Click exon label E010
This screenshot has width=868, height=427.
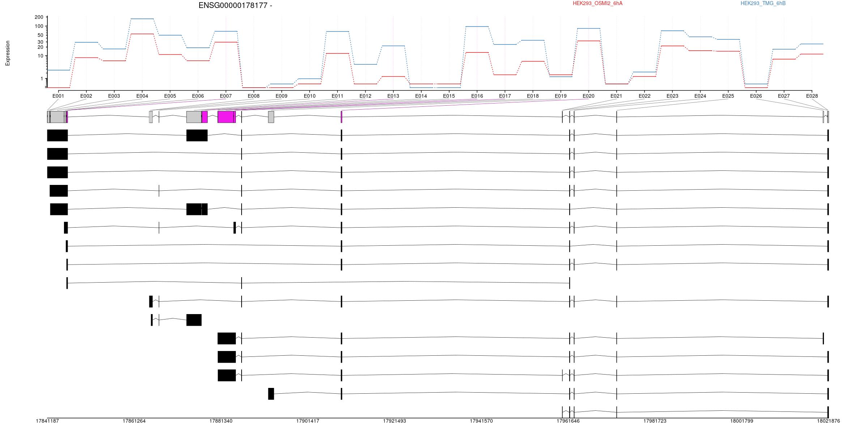point(310,96)
